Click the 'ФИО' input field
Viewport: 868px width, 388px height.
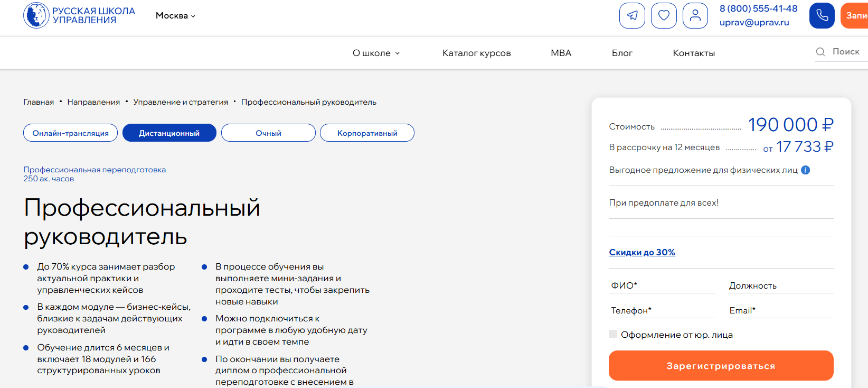coord(662,285)
